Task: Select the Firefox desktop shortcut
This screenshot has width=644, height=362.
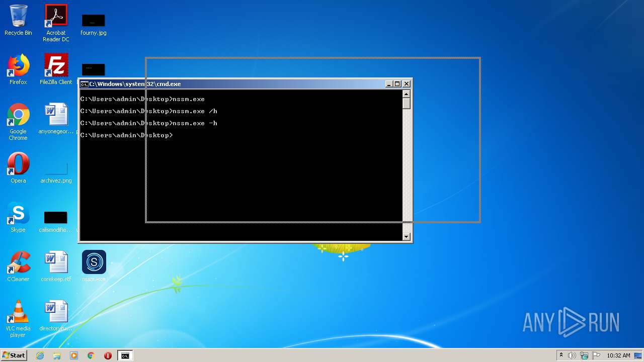Action: pos(18,69)
